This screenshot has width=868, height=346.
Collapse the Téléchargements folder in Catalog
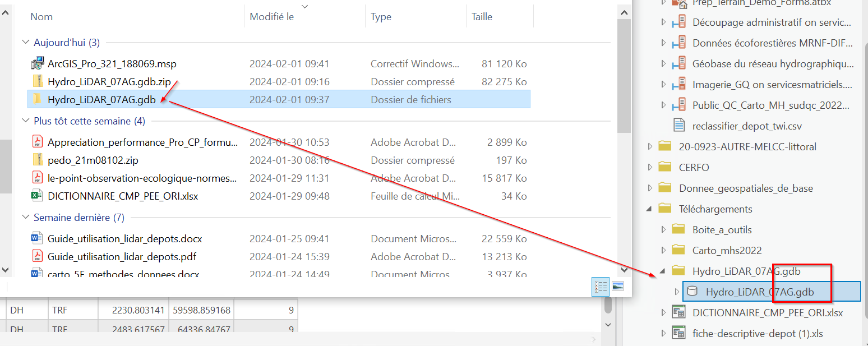[649, 208]
